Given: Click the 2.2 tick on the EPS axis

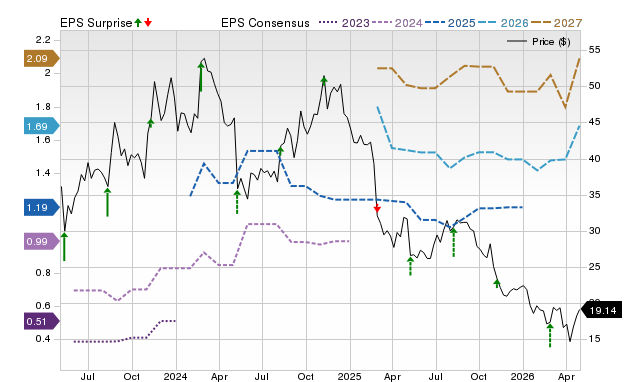Looking at the screenshot, I should 43,40.
